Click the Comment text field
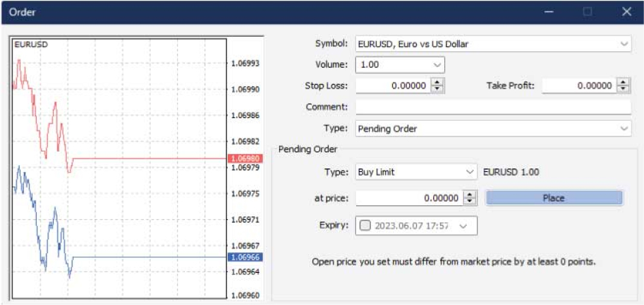This screenshot has height=305, width=644. [x=493, y=107]
